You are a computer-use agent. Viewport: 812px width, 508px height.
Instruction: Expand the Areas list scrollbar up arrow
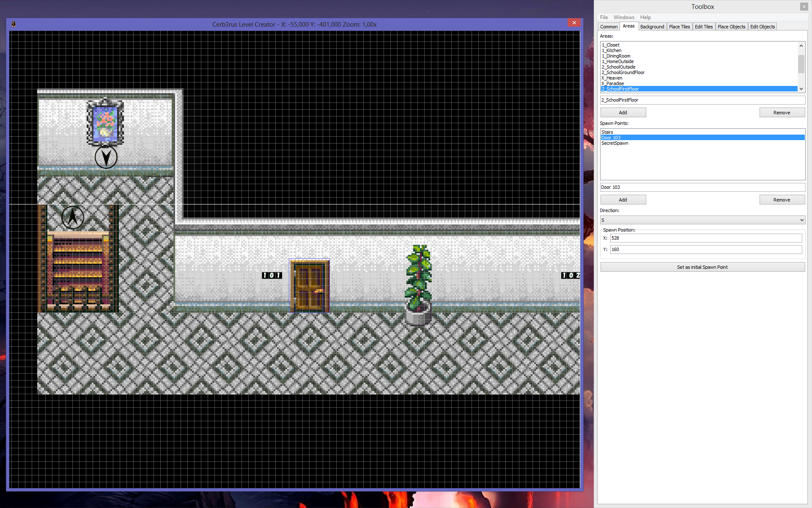(801, 46)
